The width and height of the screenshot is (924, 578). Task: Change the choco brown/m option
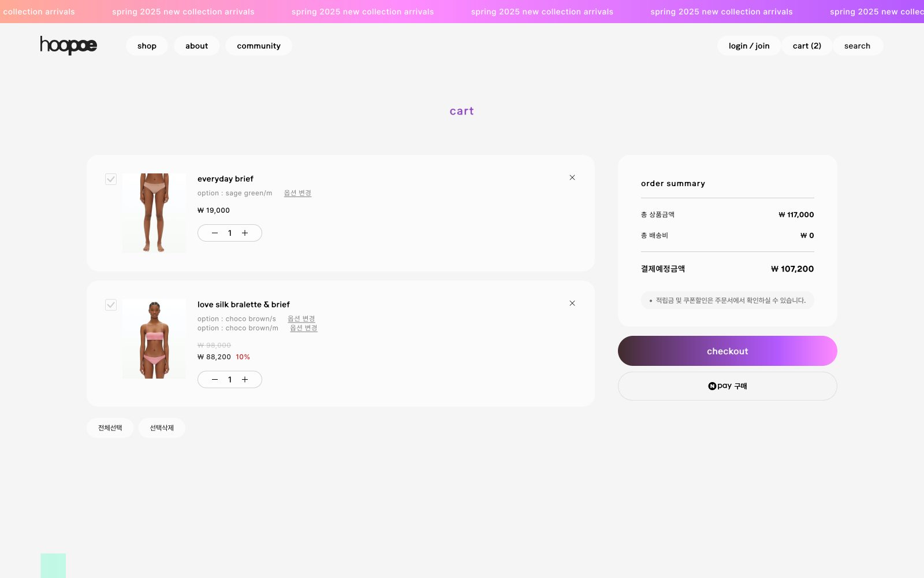click(303, 328)
